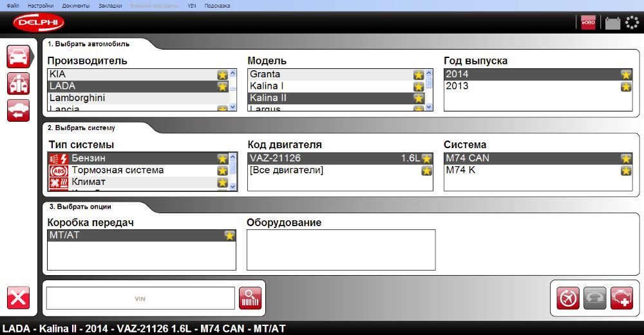Click down arrow of Модель list scrollbar
644x335 pixels.
point(429,107)
